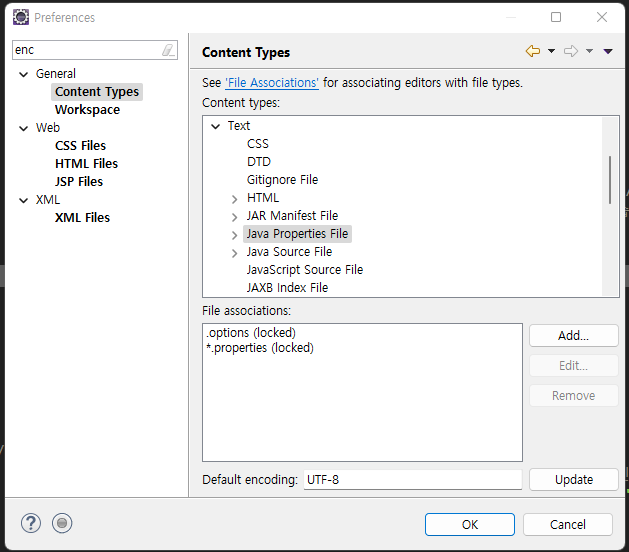Image resolution: width=629 pixels, height=552 pixels.
Task: Confirm with the OK button
Action: (x=470, y=524)
